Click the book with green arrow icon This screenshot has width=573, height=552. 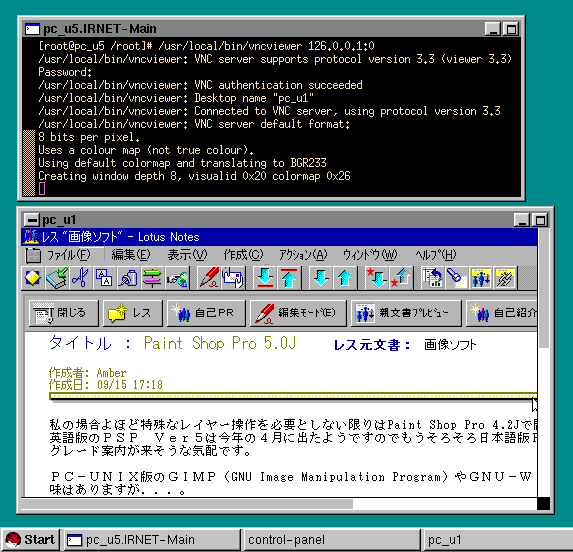[x=57, y=278]
